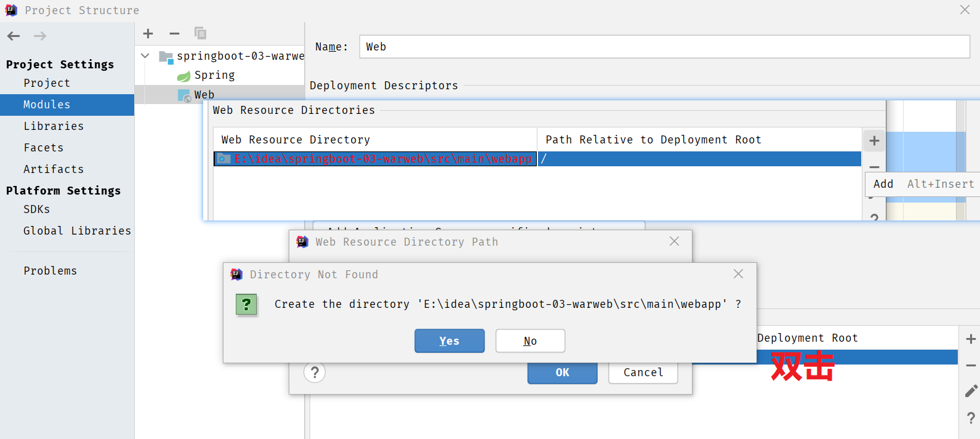Click the Path Relative to Deployment Root column header

(x=653, y=140)
